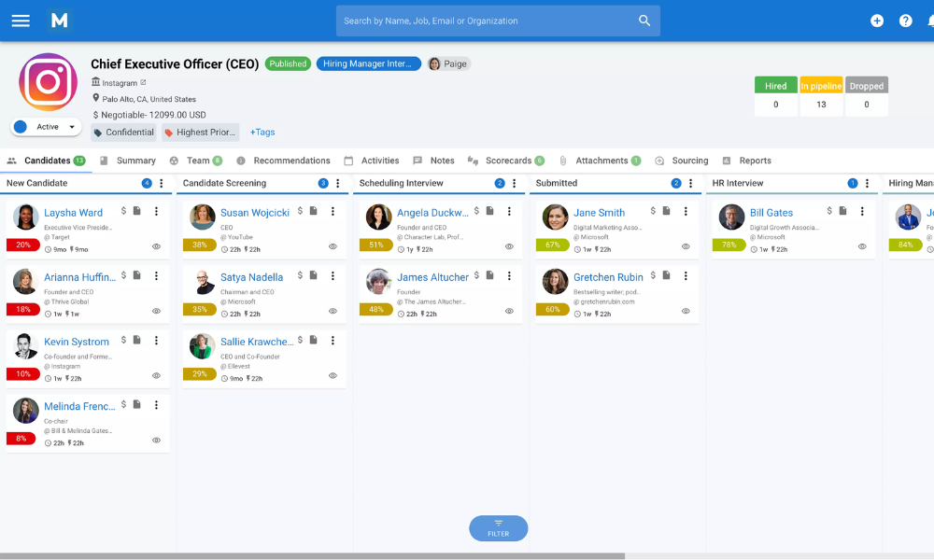Toggle eye visibility on Melinda French card
Screen dimensions: 934x560
157,441
